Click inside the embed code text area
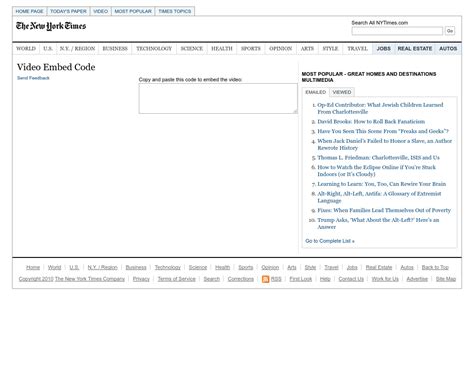Image resolution: width=474 pixels, height=373 pixels. click(x=218, y=99)
